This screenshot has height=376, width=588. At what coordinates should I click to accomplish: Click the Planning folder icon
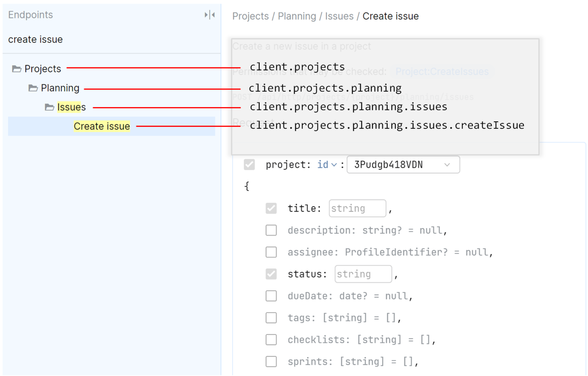pyautogui.click(x=33, y=88)
